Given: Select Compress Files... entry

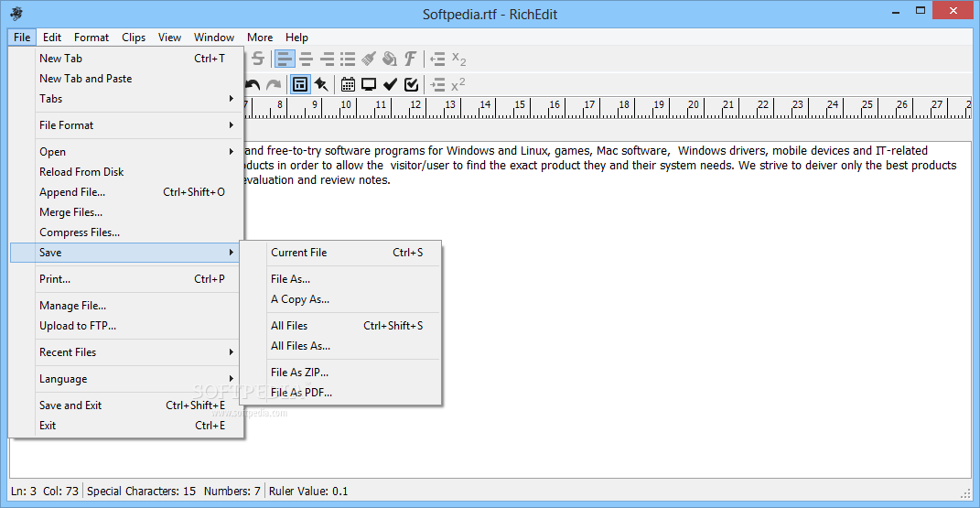Looking at the screenshot, I should pos(125,232).
